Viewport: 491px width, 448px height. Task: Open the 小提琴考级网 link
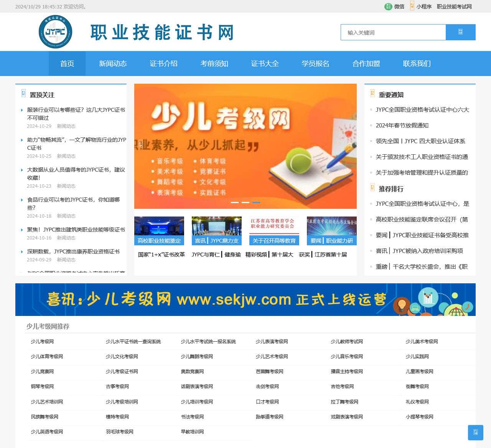pyautogui.click(x=420, y=417)
